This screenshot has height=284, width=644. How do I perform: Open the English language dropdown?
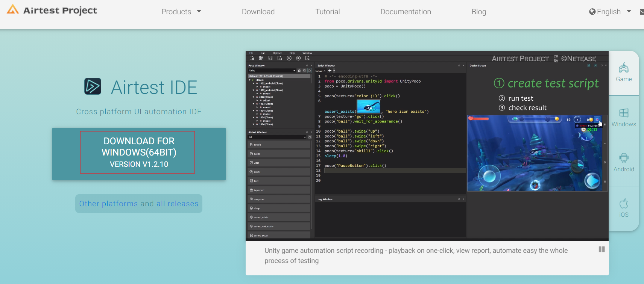click(610, 12)
